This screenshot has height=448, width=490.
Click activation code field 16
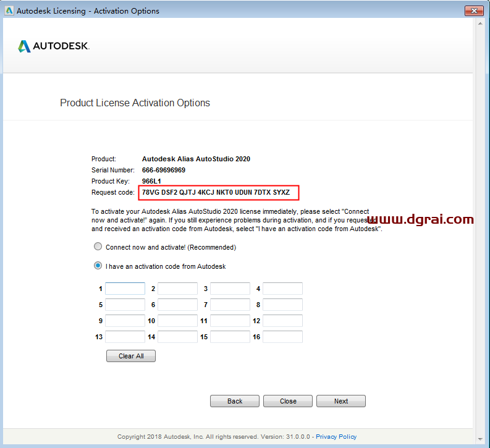click(x=282, y=337)
